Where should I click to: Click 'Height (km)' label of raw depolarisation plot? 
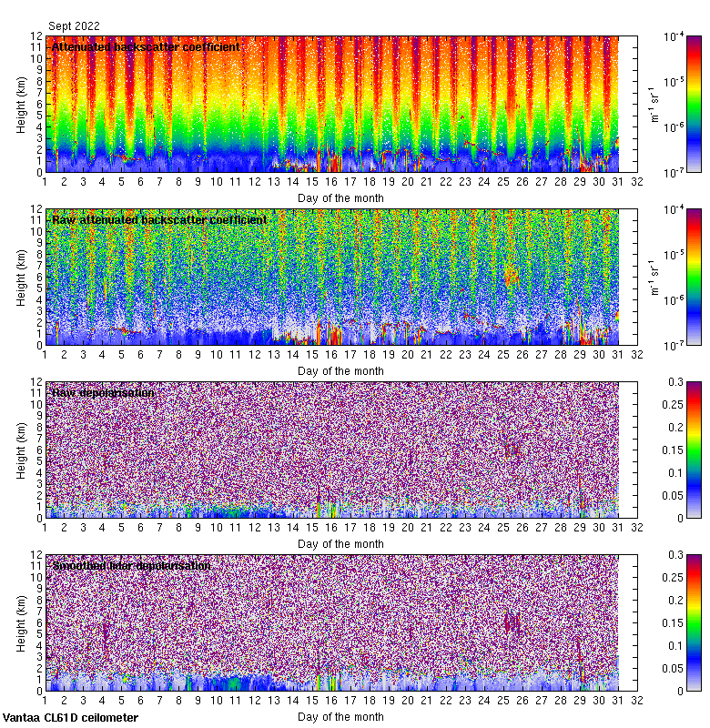[x=22, y=450]
